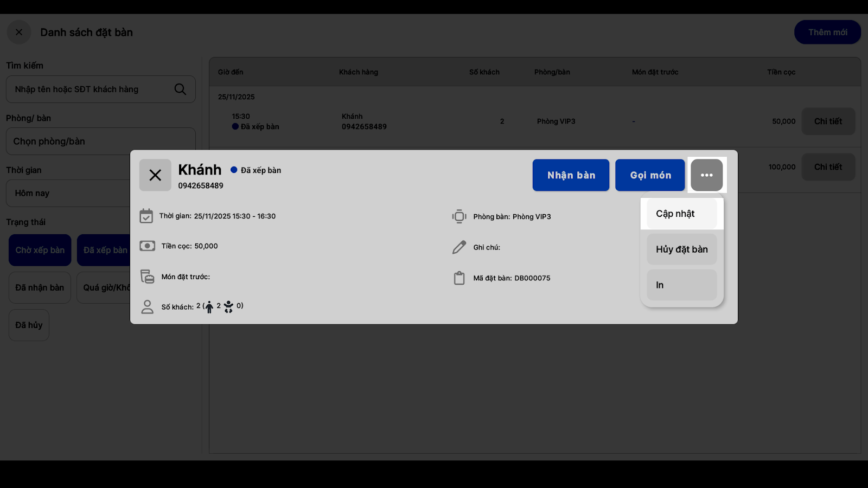The image size is (868, 488).
Task: Click the Giờ đến column header
Action: click(x=231, y=72)
